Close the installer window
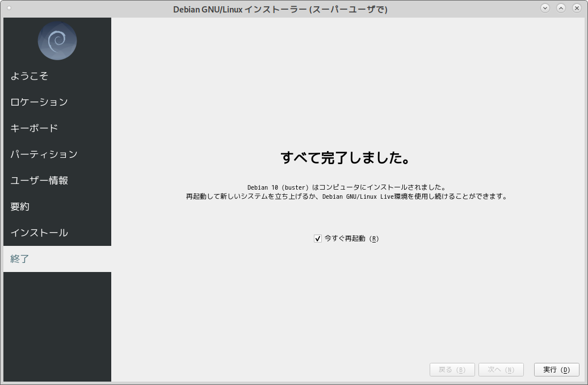The width and height of the screenshot is (588, 385). 577,8
